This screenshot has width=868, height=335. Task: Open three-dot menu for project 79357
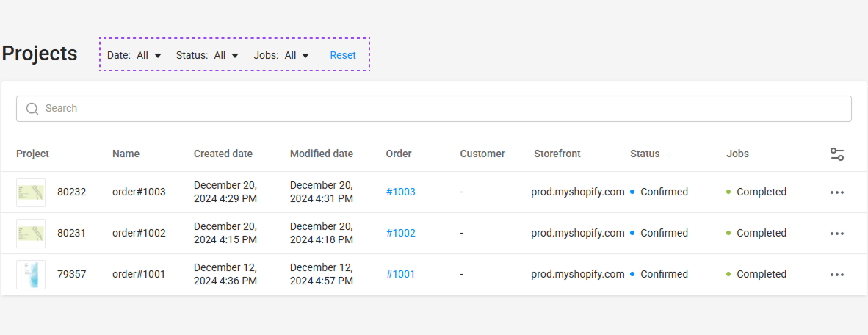click(x=837, y=275)
